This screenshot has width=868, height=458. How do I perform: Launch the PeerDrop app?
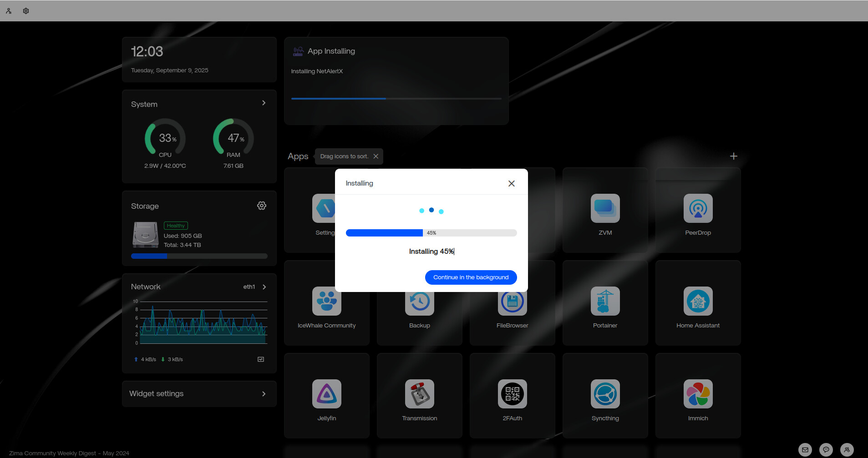698,209
